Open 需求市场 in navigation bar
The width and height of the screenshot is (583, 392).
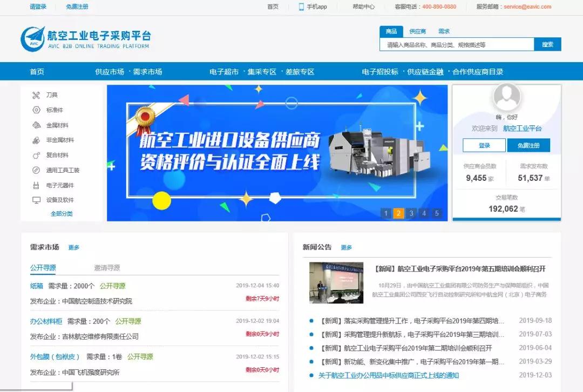pos(147,72)
